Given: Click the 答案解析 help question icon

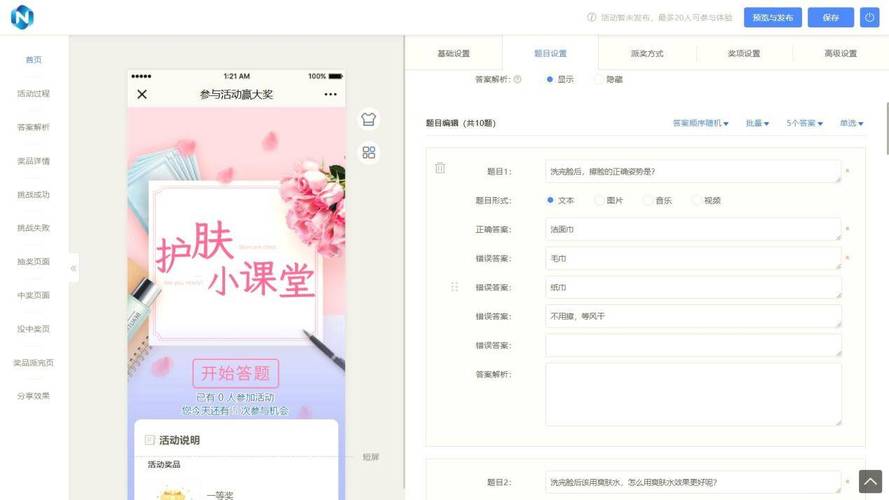Looking at the screenshot, I should [x=517, y=79].
